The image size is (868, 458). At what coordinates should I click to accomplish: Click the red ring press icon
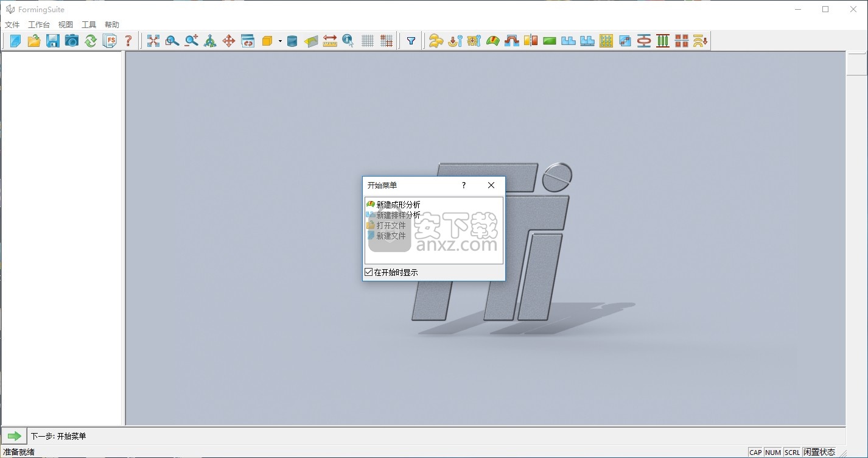643,41
